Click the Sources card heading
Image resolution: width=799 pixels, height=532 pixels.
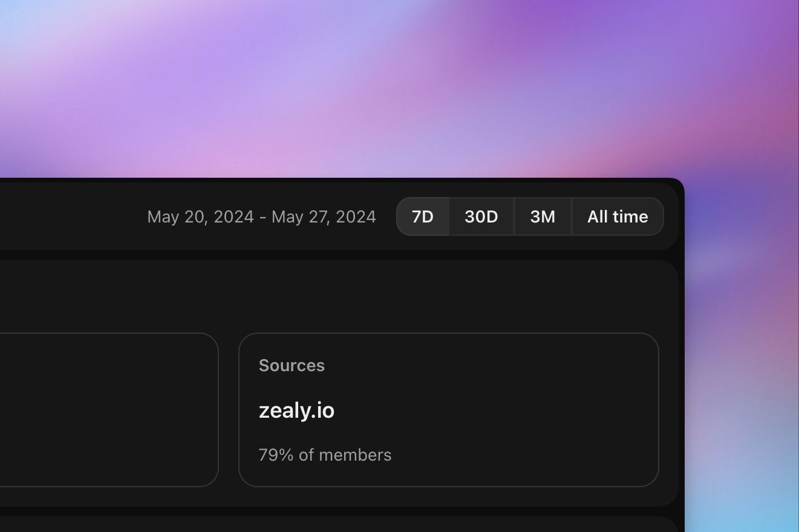292,365
